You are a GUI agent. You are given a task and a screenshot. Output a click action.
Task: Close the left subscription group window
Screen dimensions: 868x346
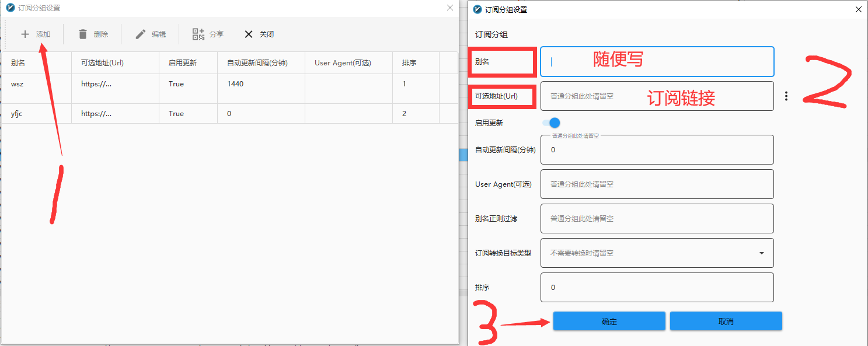click(449, 8)
